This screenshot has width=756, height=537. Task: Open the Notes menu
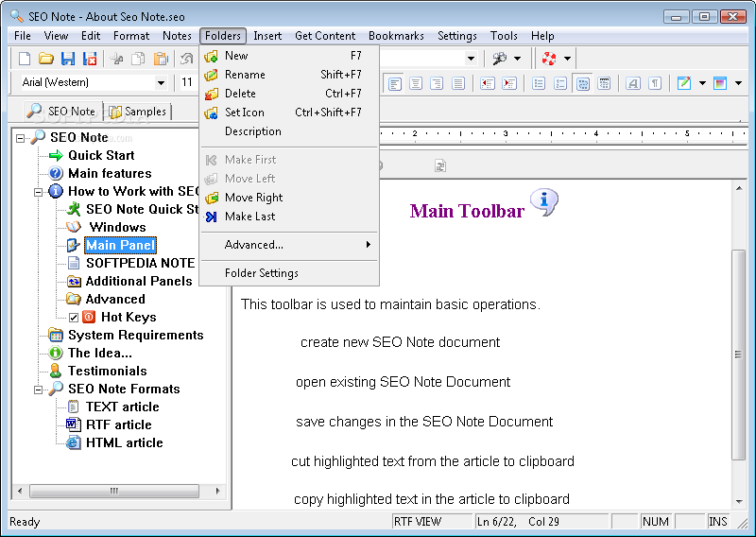coord(177,36)
